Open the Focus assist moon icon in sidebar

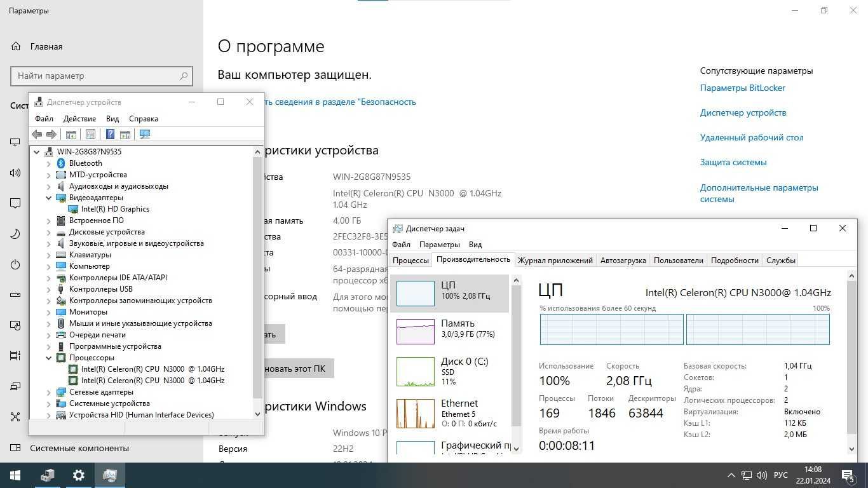point(15,234)
